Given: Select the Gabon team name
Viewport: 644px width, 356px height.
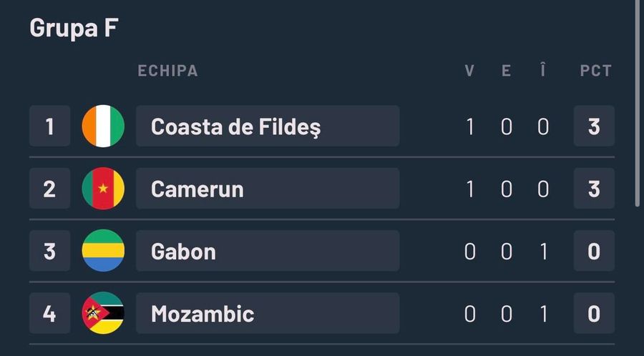Looking at the screenshot, I should (x=267, y=251).
